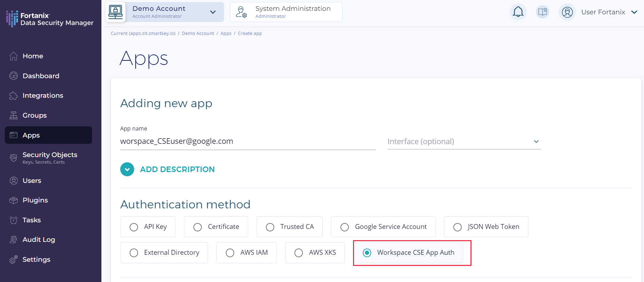Expand the Demo Account switcher dropdown
This screenshot has height=282, width=644.
click(213, 12)
